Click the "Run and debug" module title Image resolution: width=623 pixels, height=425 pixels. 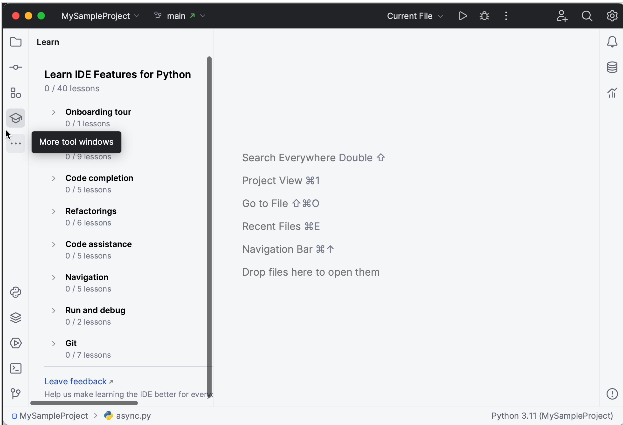pyautogui.click(x=95, y=310)
